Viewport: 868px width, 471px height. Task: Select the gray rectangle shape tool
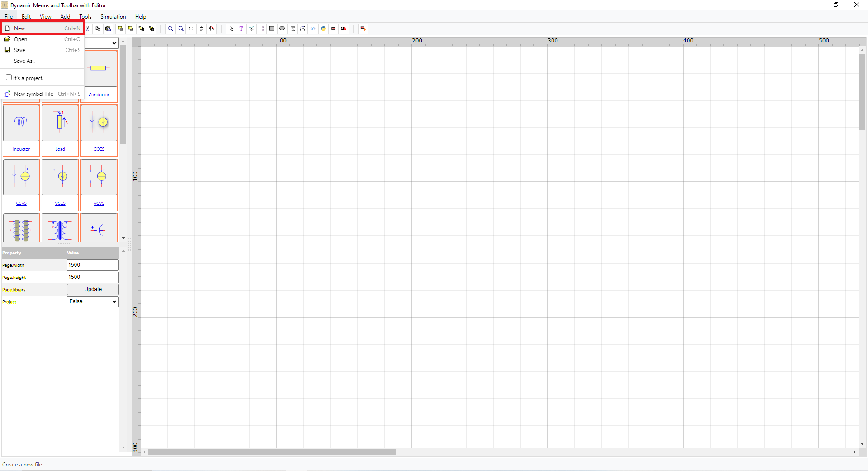(272, 28)
